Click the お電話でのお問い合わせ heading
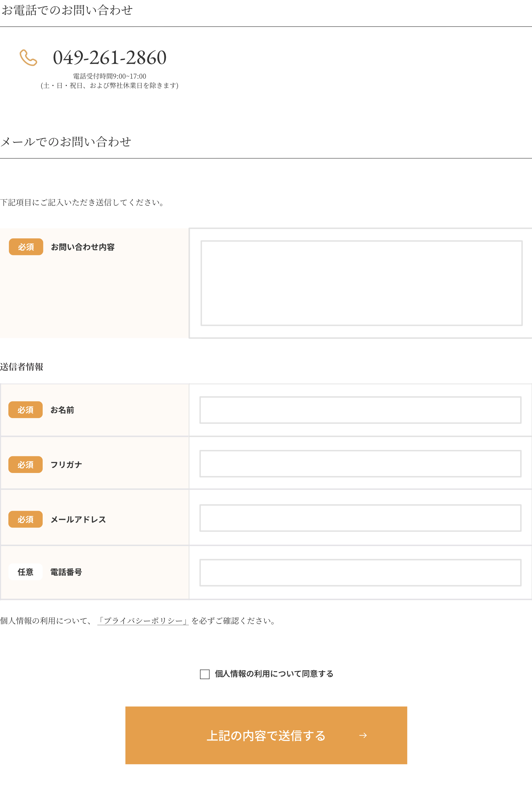Image resolution: width=532 pixels, height=787 pixels. [x=67, y=10]
